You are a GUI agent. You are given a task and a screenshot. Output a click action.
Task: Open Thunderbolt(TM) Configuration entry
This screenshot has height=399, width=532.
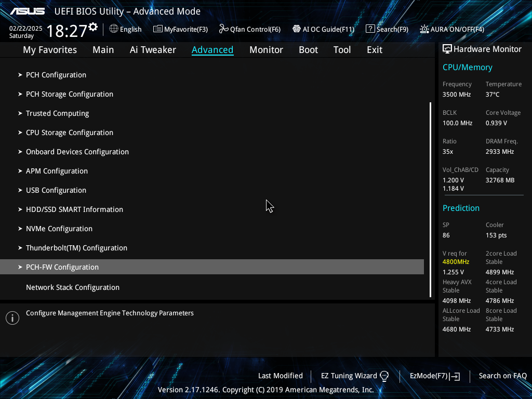(x=76, y=248)
